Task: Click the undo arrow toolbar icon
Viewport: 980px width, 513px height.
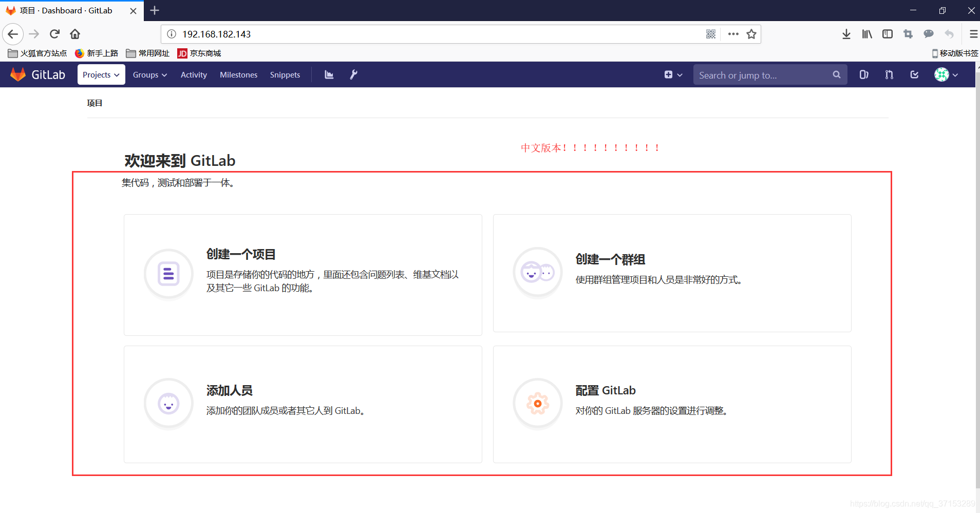Action: pyautogui.click(x=949, y=34)
